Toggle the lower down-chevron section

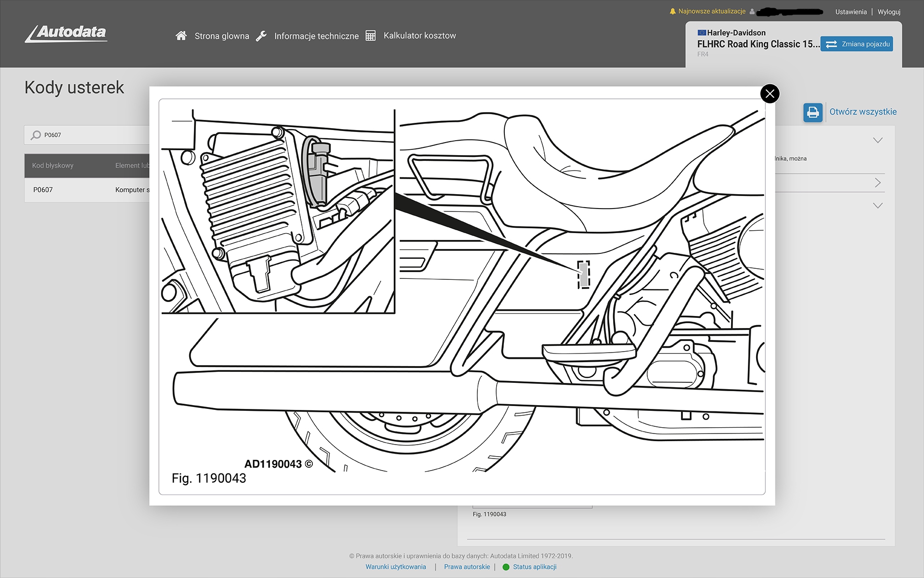pos(877,206)
